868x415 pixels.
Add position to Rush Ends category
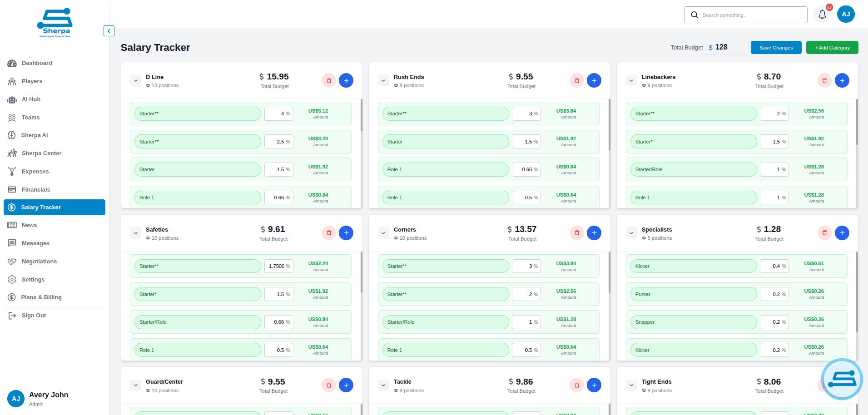click(x=594, y=80)
